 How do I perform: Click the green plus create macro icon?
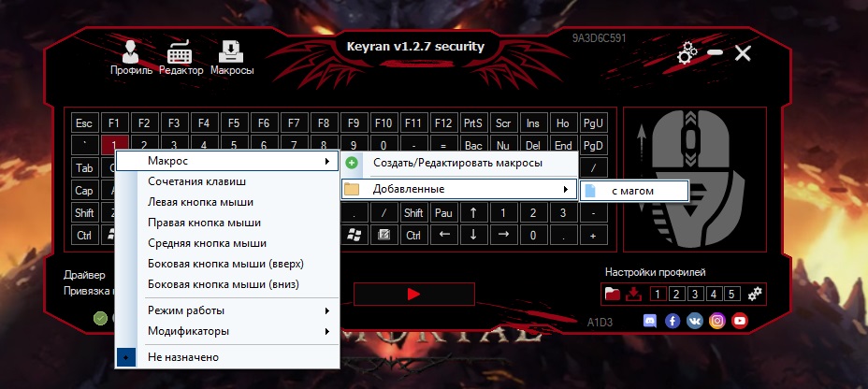[x=352, y=164]
